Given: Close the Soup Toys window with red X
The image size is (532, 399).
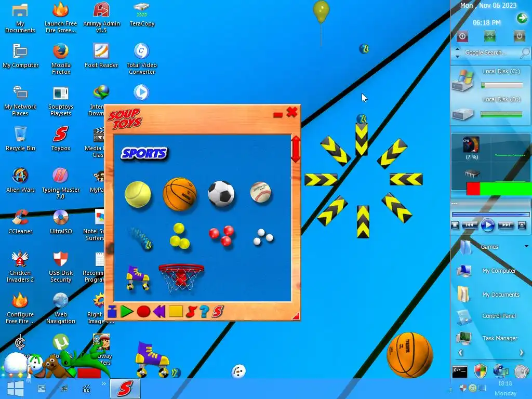Looking at the screenshot, I should (292, 112).
